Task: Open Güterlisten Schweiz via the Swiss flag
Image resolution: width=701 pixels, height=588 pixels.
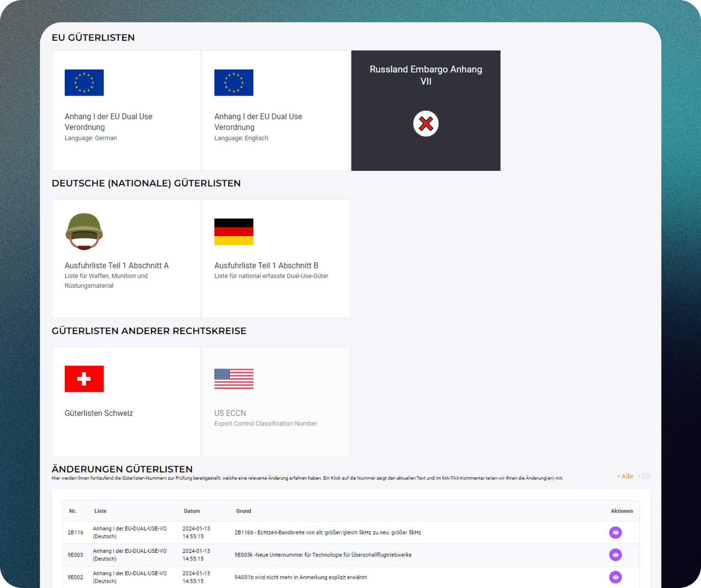Action: click(84, 379)
